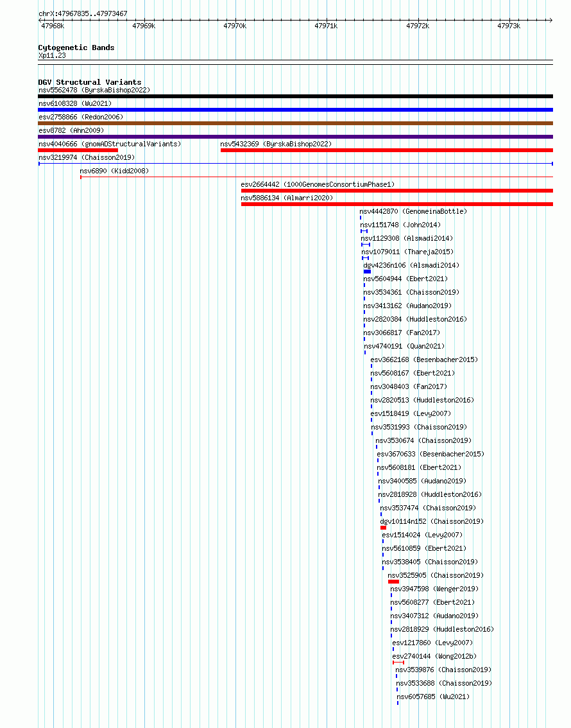Image resolution: width=571 pixels, height=728 pixels.
Task: Select esv3662168 (Besenbacher2015) label
Action: click(x=424, y=360)
